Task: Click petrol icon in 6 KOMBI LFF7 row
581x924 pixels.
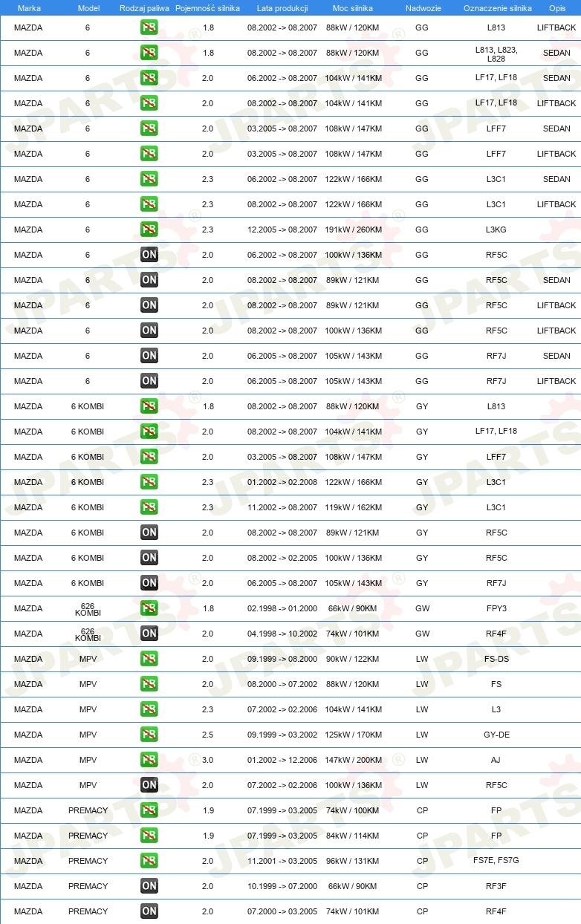Action: click(149, 457)
